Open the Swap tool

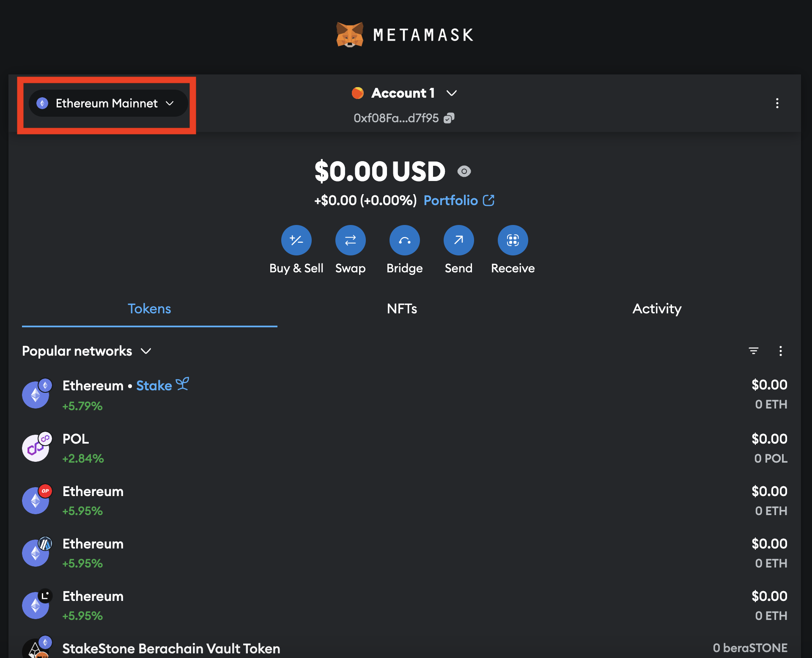(350, 240)
